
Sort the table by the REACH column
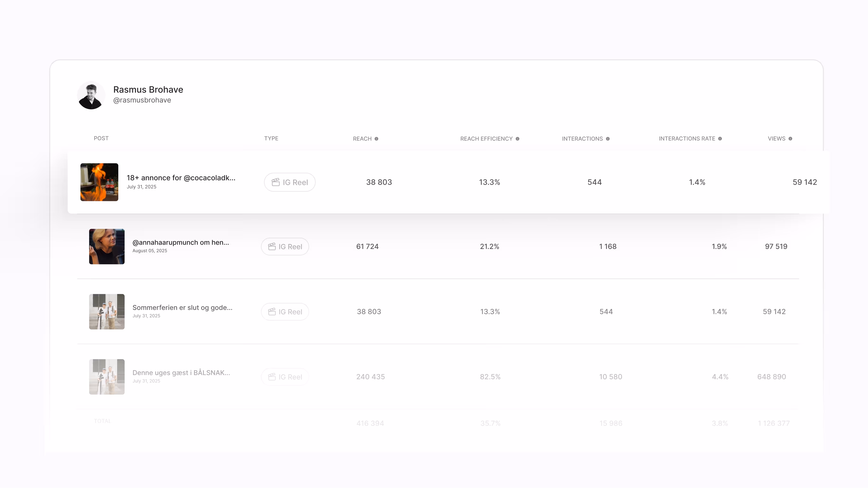point(362,138)
